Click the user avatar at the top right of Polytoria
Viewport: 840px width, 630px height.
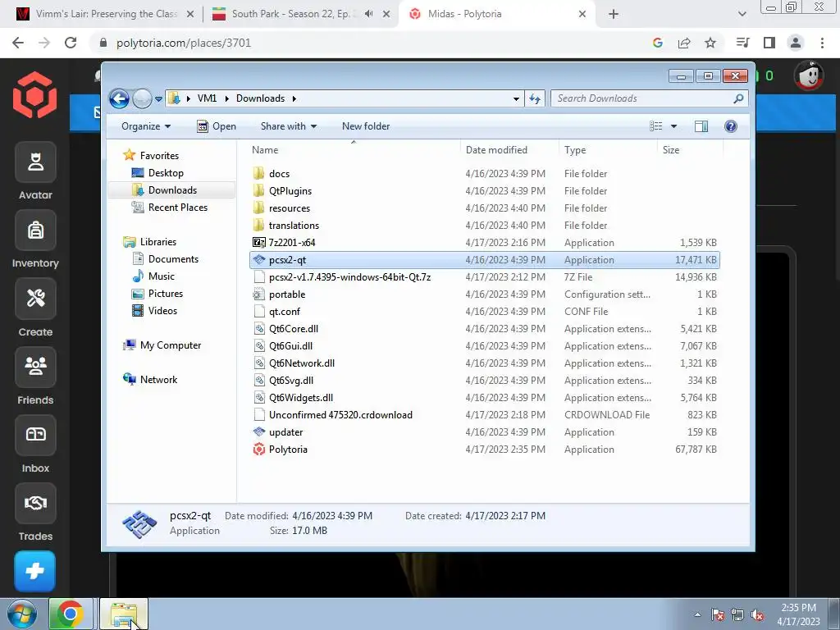(x=808, y=76)
